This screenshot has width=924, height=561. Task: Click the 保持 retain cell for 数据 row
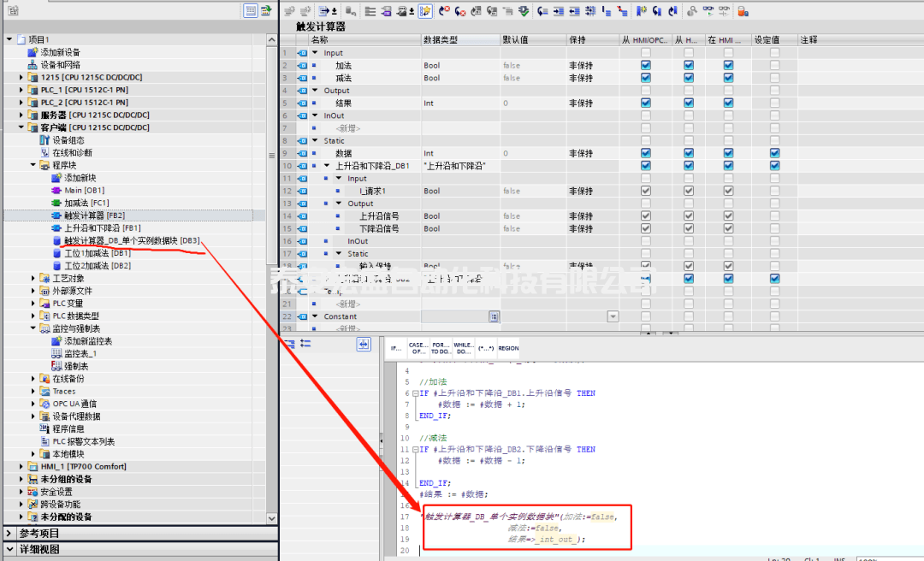[x=582, y=154]
